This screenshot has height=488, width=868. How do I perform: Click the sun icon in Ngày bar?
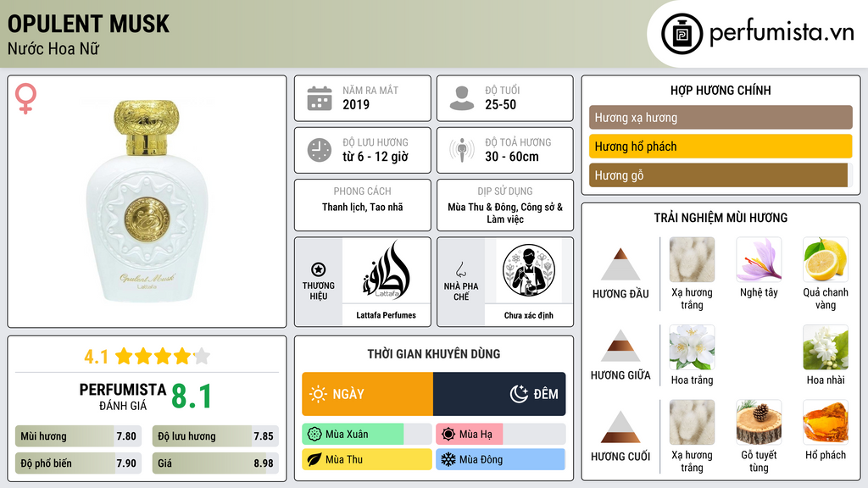tap(319, 394)
